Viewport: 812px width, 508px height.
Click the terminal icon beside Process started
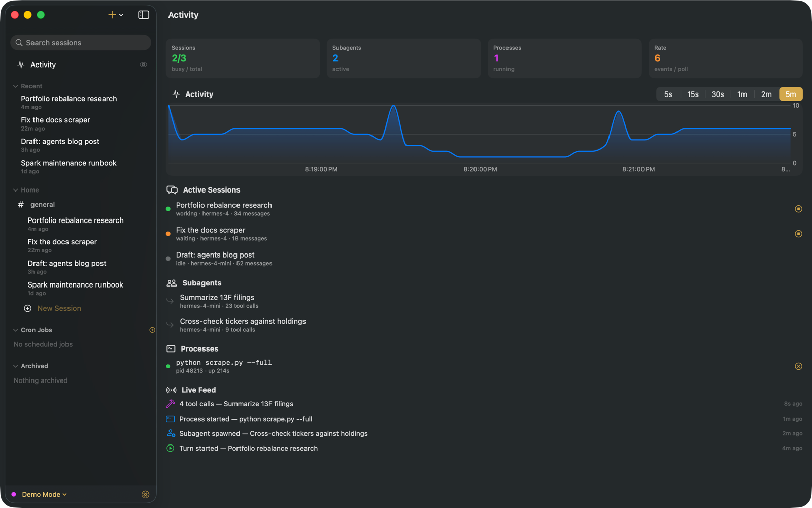pos(171,419)
